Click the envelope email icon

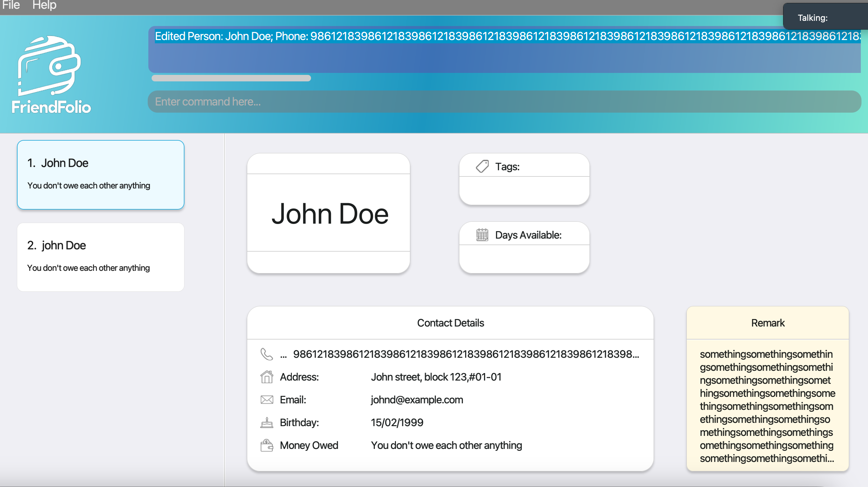point(266,400)
